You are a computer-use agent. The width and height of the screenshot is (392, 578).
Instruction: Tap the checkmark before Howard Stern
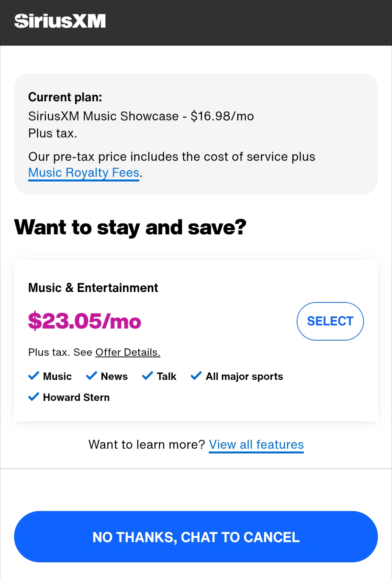(34, 397)
